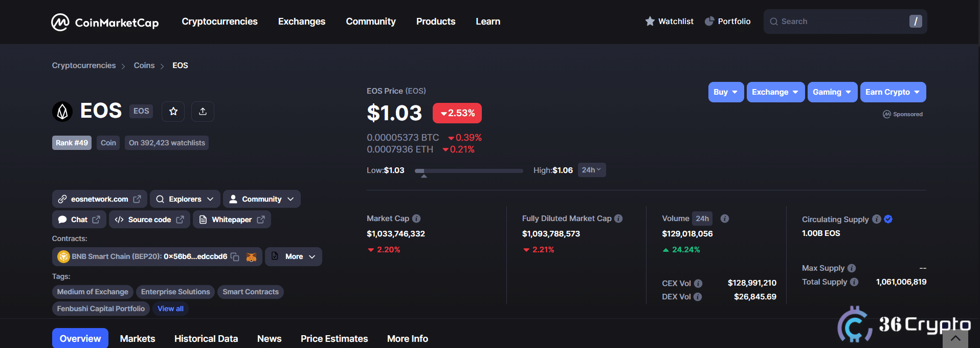Click the Total Supply info icon

(854, 282)
